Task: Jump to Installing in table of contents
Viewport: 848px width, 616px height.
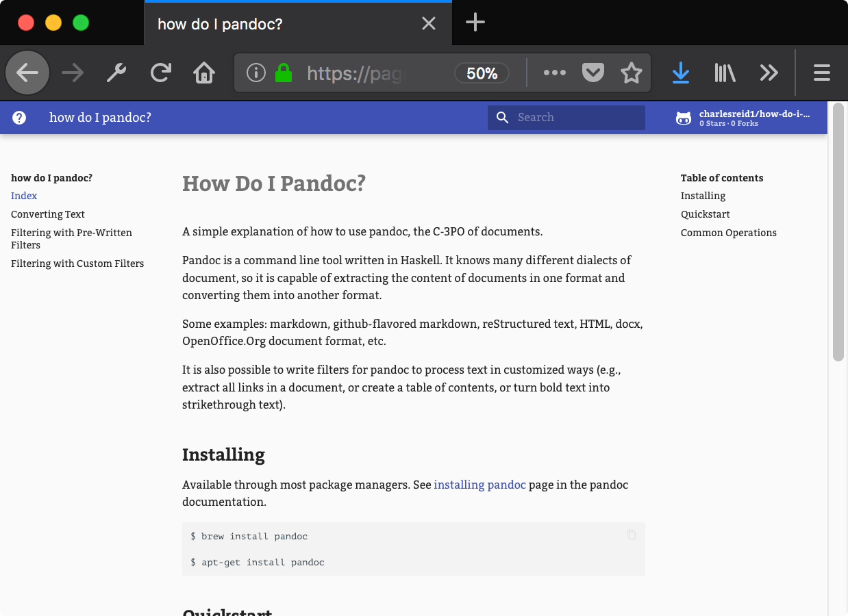Action: [x=703, y=196]
